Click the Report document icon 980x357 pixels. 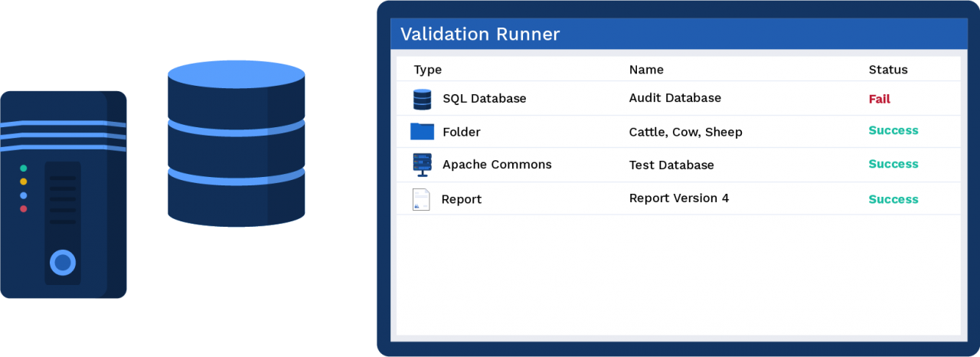coord(421,199)
